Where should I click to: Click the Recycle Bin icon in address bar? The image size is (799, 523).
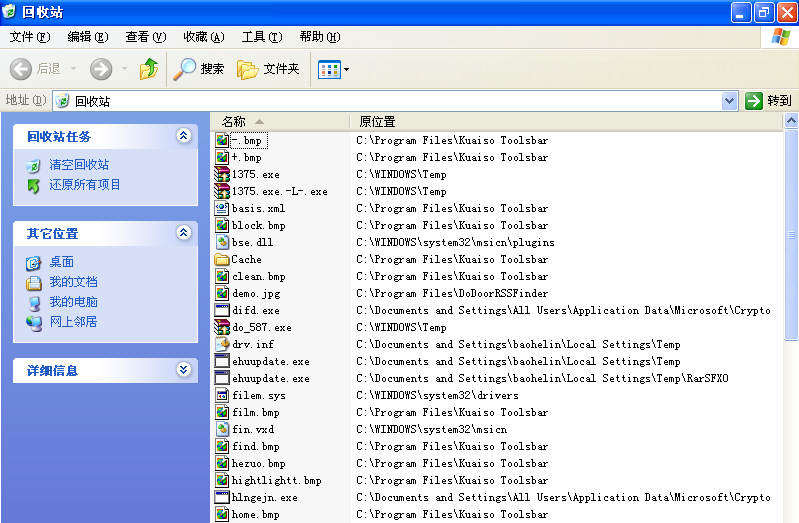62,101
